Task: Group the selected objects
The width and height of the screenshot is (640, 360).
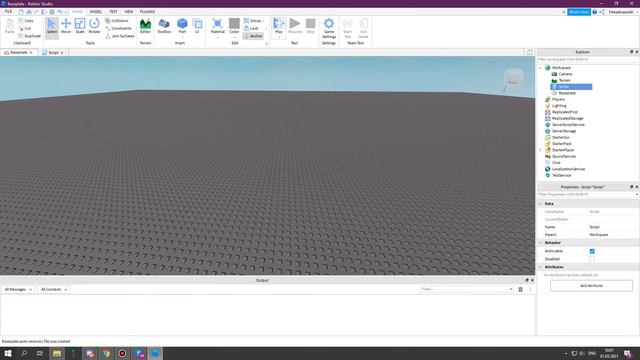Action: [253, 20]
